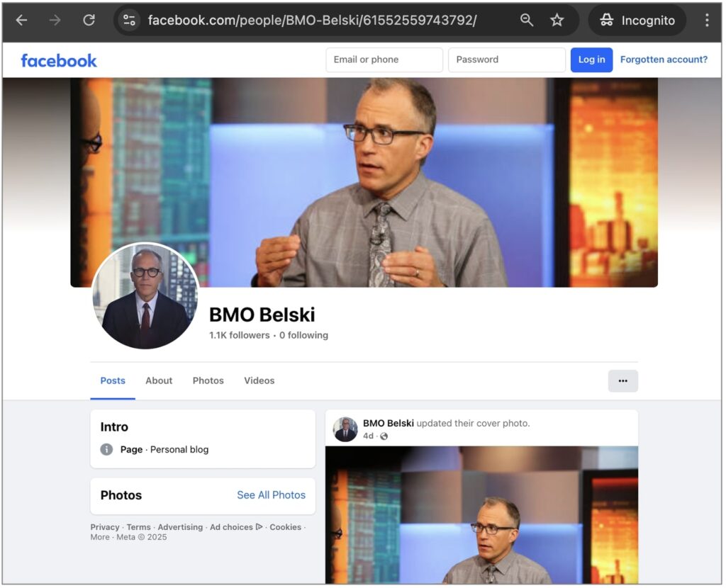Click BMO Belski's small avatar on the post
Screen dimensions: 726x588
pyautogui.click(x=345, y=428)
